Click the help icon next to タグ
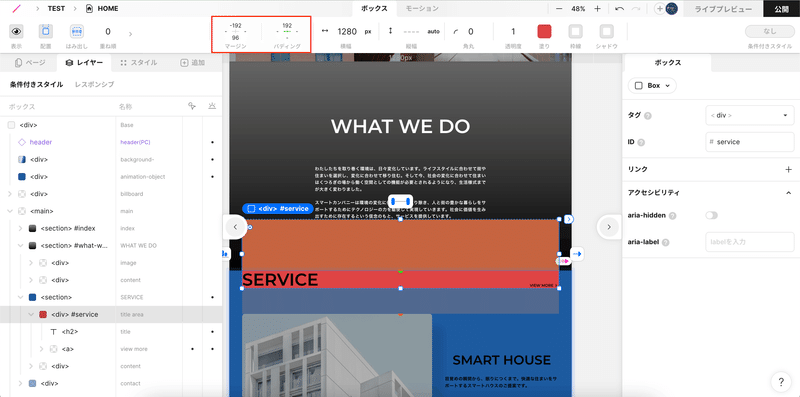 648,116
